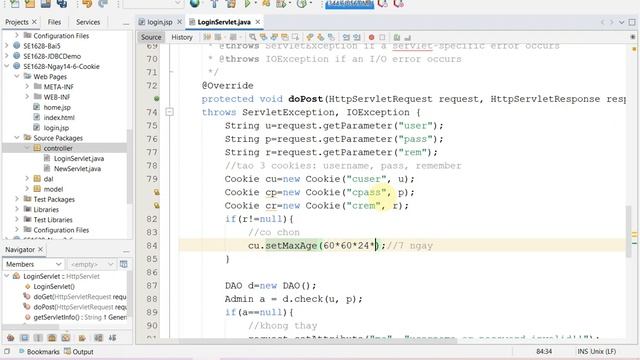Click the Comment lines editor icon

pyautogui.click(x=397, y=37)
